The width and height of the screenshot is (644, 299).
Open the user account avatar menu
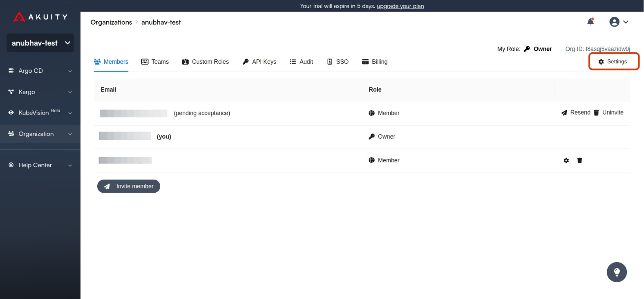(619, 22)
